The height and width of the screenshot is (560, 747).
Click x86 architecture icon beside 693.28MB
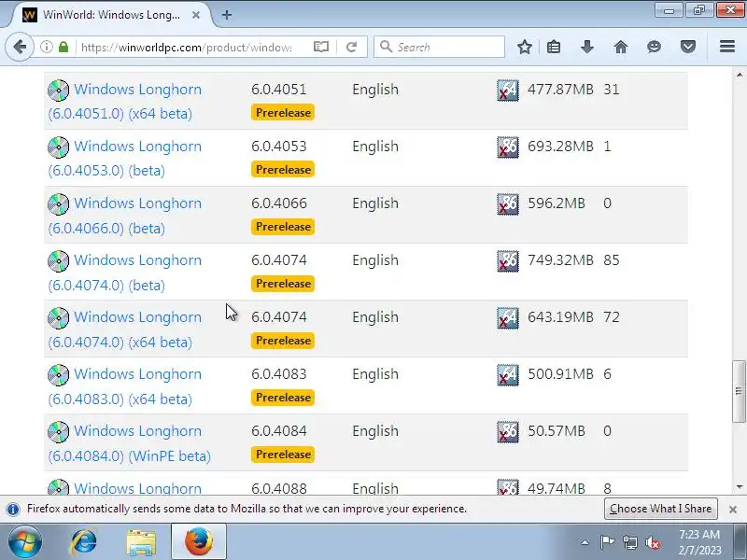(x=508, y=147)
